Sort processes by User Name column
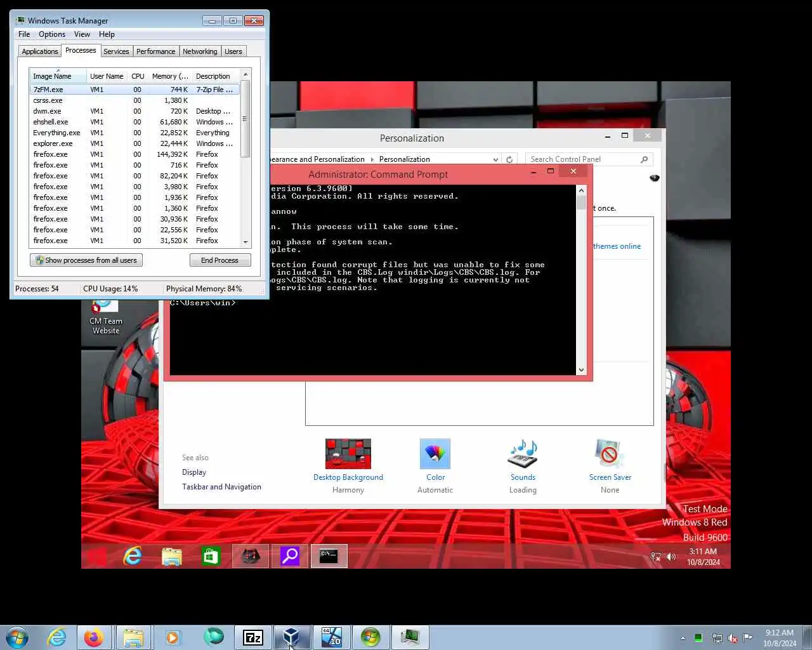This screenshot has width=812, height=650. [107, 76]
